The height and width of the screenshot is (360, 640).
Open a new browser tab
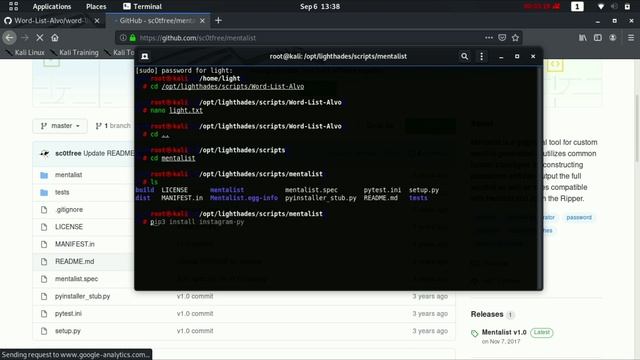(218, 20)
